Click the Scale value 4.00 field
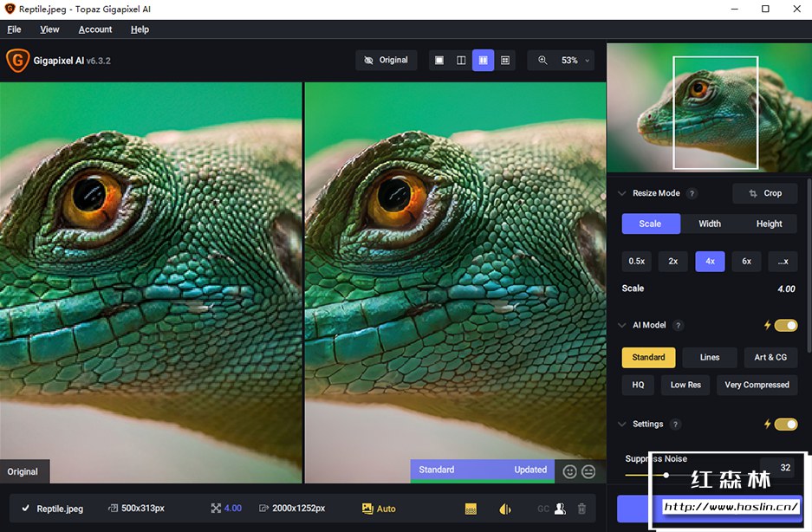 [786, 289]
